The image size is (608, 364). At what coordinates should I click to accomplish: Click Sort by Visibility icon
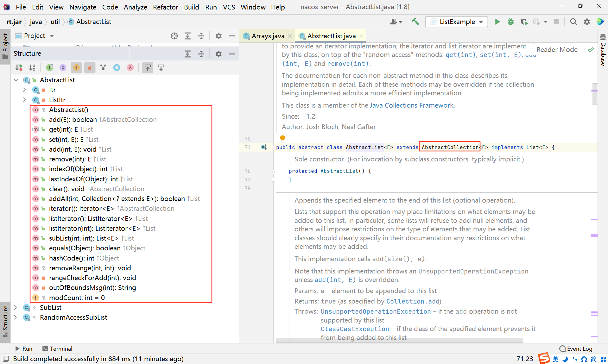tap(19, 67)
